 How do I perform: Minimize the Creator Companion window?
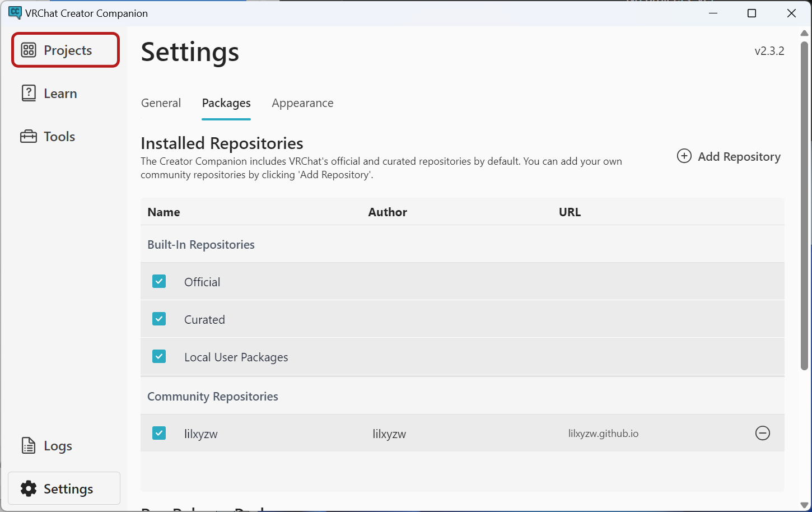713,13
